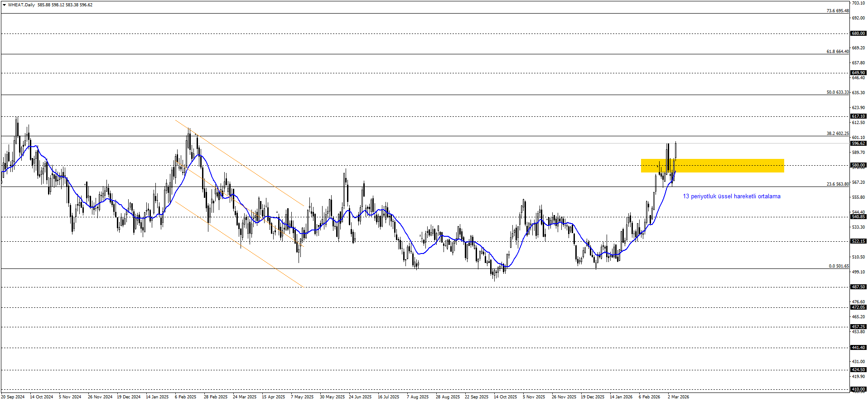
Task: Click the 680.00 horizontal line price tag
Action: click(x=858, y=33)
